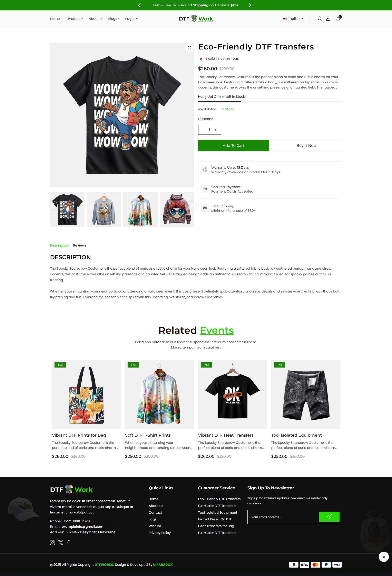The width and height of the screenshot is (392, 576).
Task: Click the back-to-top arrow button
Action: click(x=384, y=557)
